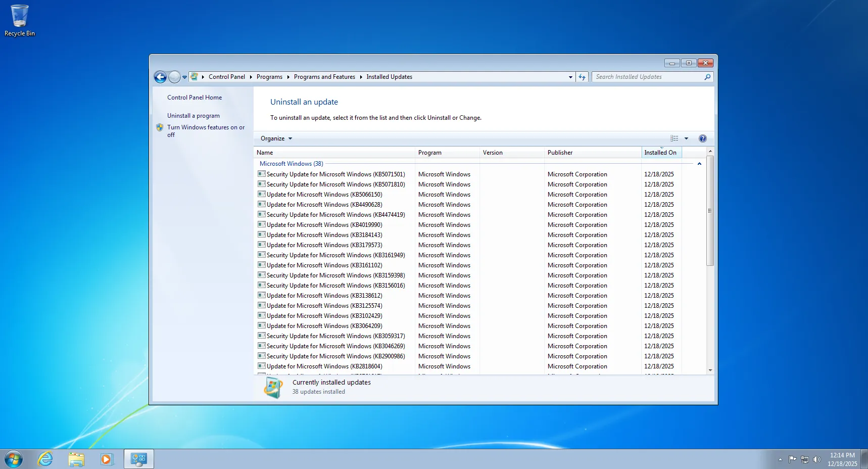The width and height of the screenshot is (868, 469).
Task: Change view using the view icon
Action: [674, 138]
